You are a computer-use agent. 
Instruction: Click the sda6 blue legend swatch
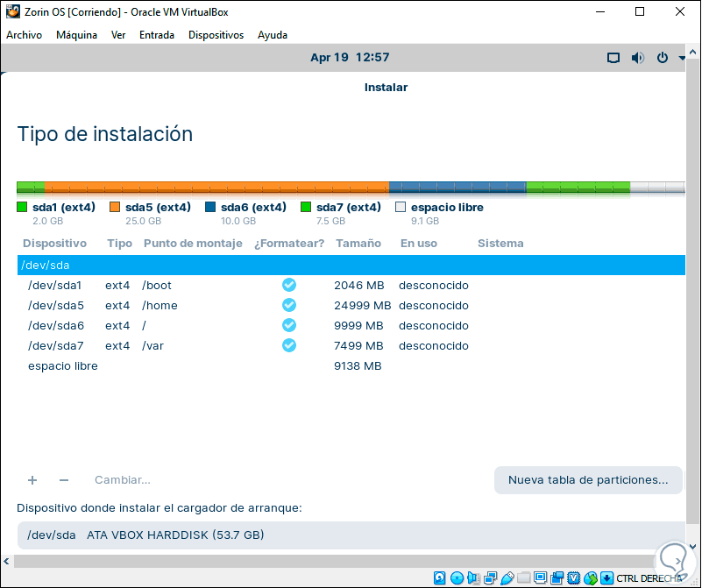[210, 207]
